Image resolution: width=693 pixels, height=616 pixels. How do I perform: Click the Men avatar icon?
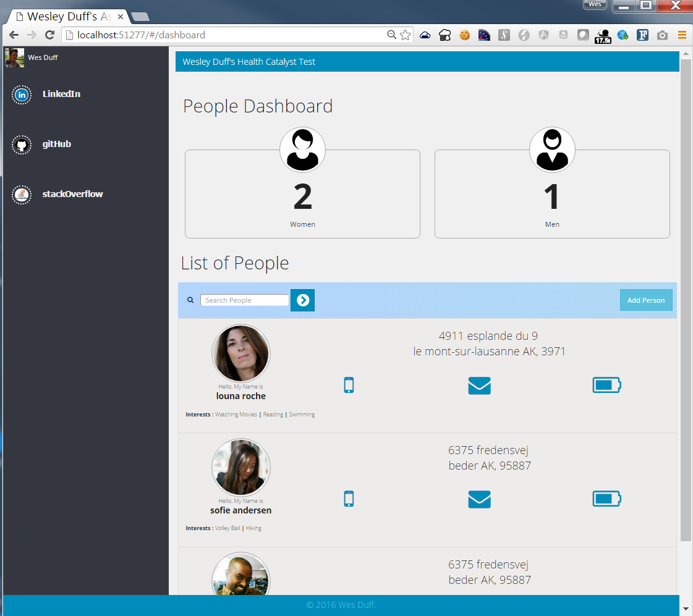[553, 150]
